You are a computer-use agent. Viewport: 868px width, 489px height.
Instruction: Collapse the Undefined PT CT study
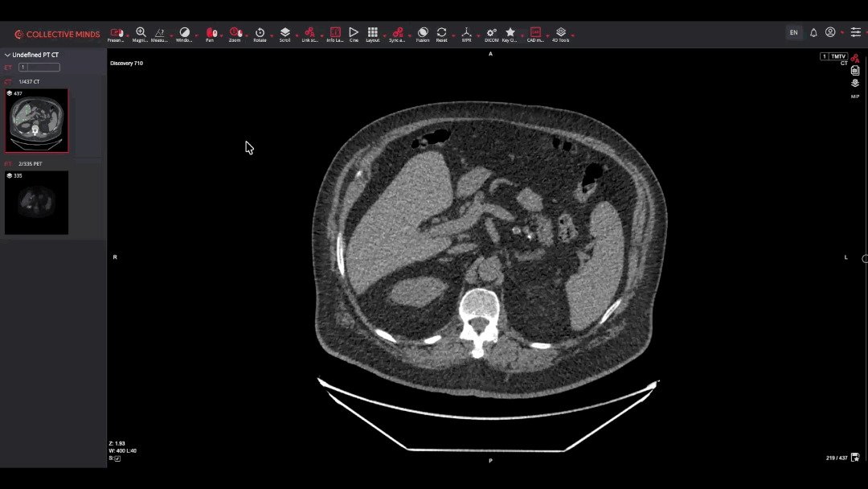click(8, 55)
